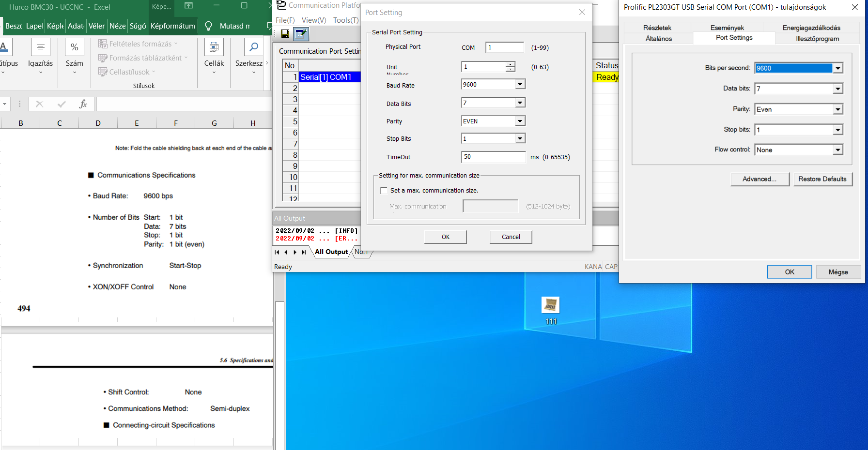
Task: Select Excel column D header
Action: pyautogui.click(x=98, y=123)
